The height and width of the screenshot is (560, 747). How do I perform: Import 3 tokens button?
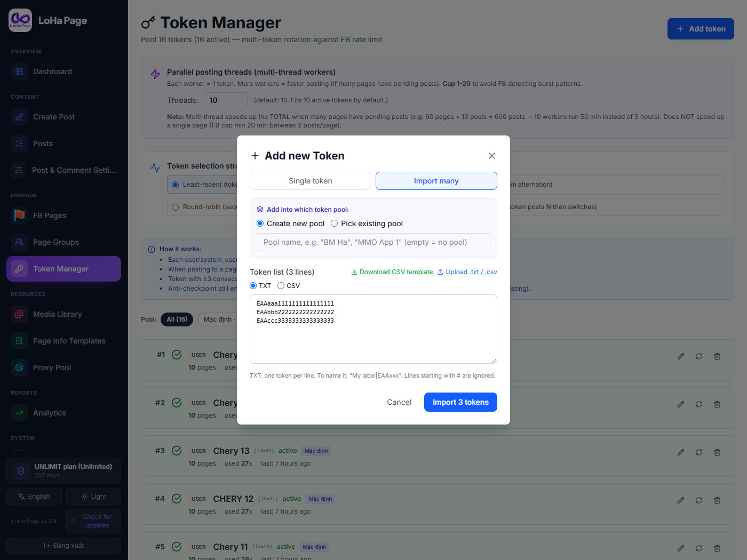460,402
